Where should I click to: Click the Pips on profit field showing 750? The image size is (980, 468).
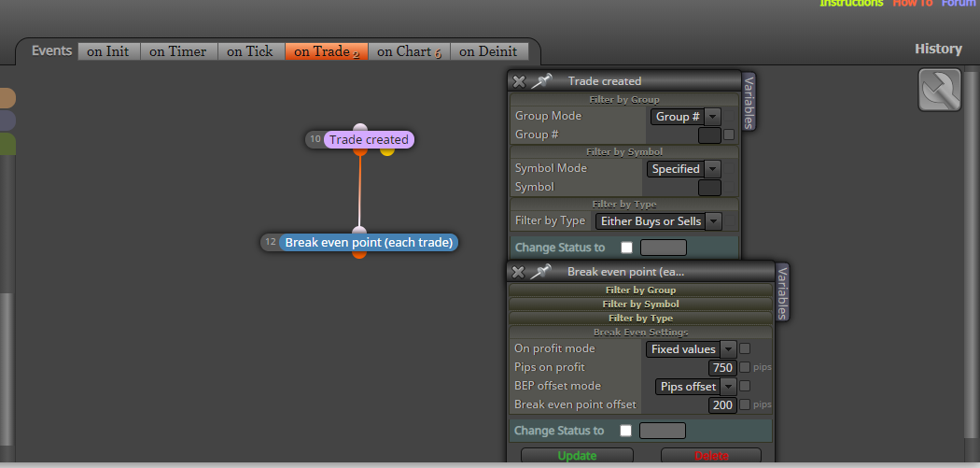click(x=722, y=368)
